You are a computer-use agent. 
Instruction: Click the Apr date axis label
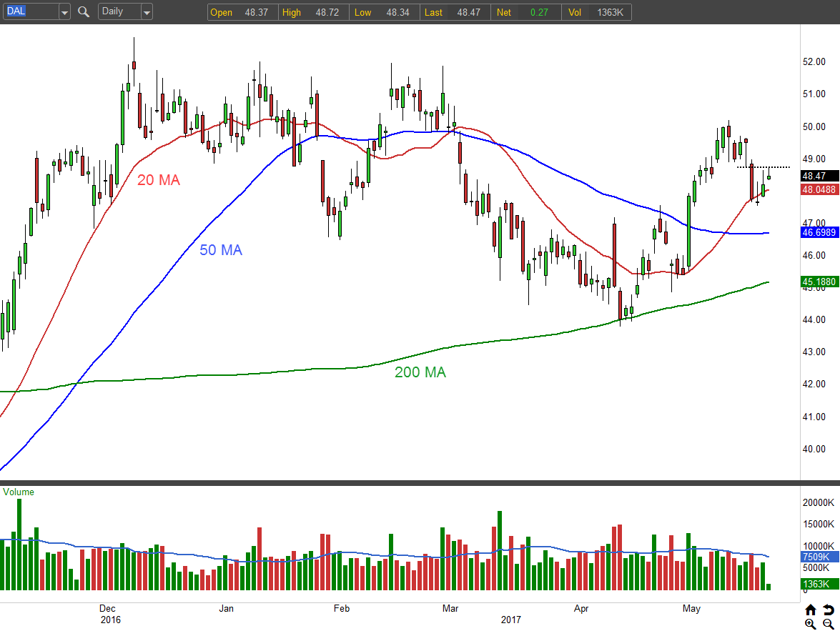point(581,609)
